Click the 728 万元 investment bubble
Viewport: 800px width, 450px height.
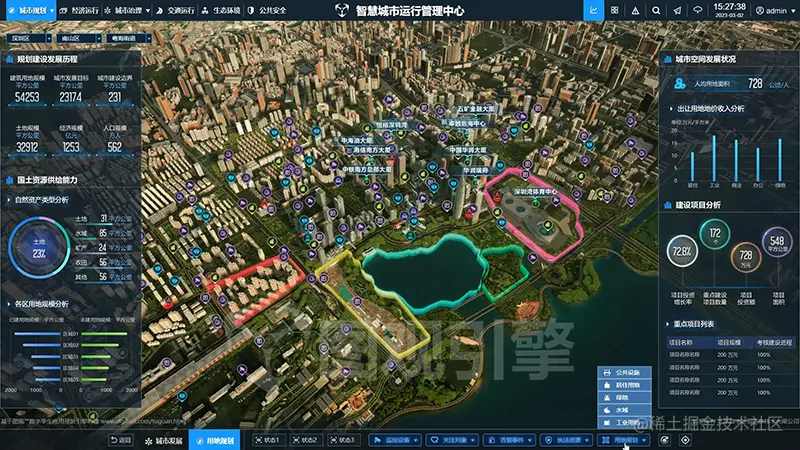[746, 257]
